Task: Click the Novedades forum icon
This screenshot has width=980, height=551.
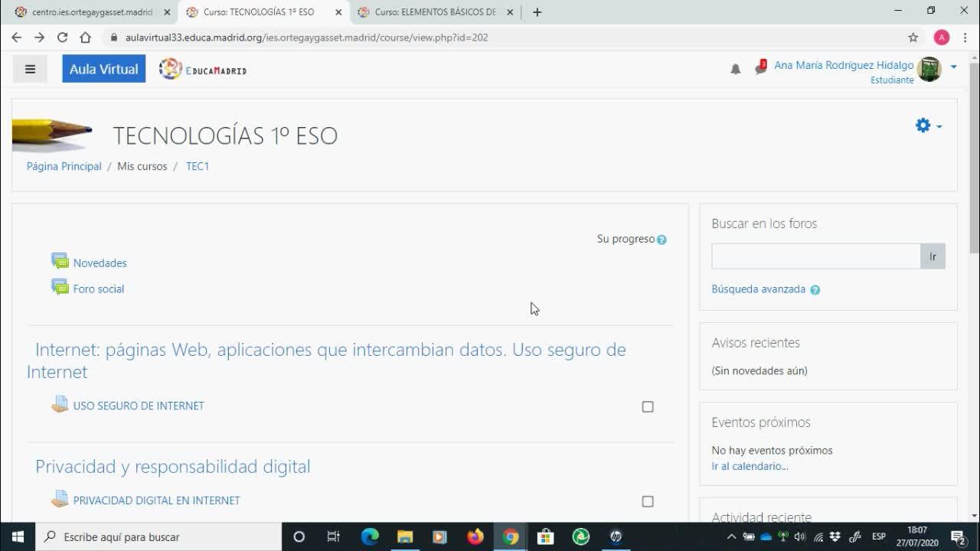Action: tap(60, 262)
